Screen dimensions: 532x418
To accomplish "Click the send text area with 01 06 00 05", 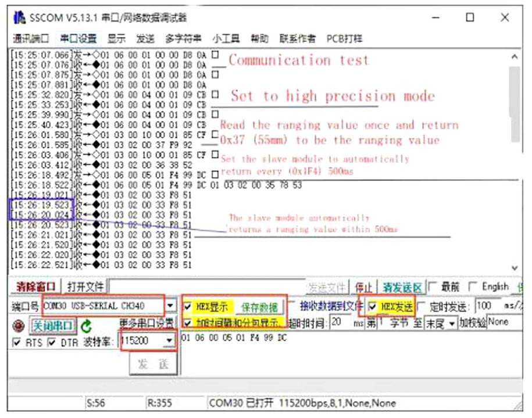I will (351, 354).
